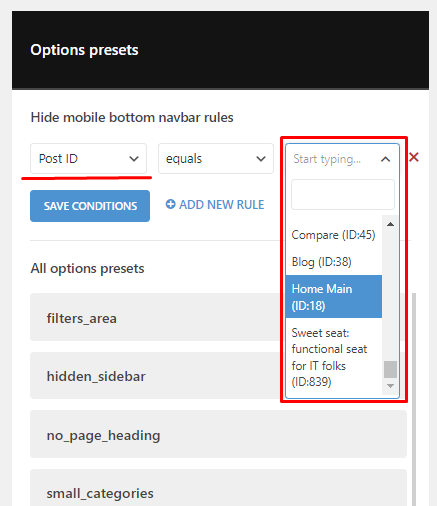The width and height of the screenshot is (437, 506).
Task: Select Blog (ID:38) option
Action: (333, 262)
